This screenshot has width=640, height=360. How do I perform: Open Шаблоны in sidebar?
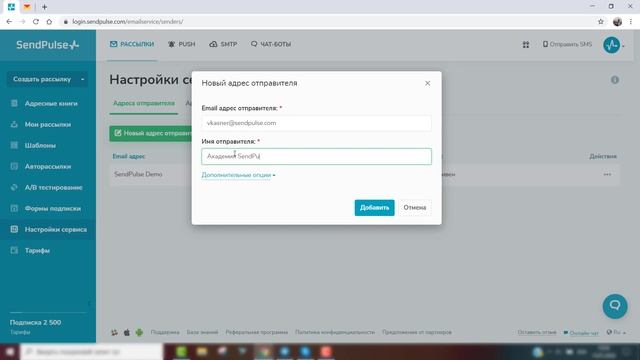point(40,145)
